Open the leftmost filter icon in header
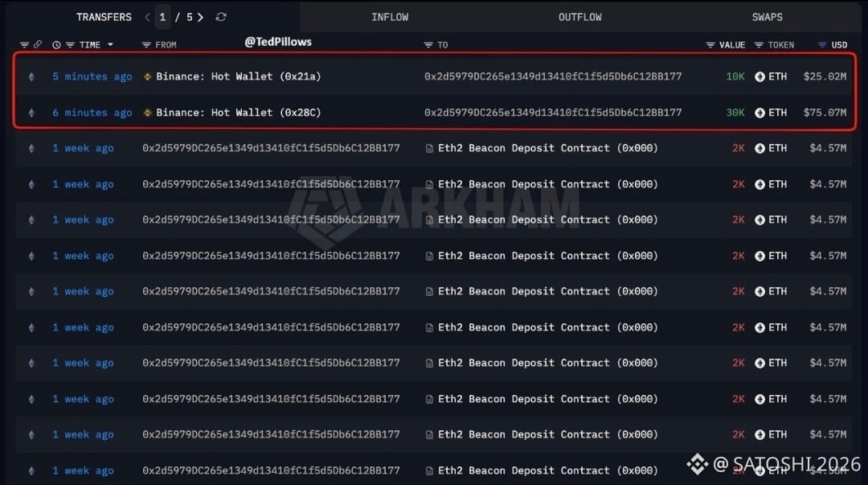 pos(24,45)
